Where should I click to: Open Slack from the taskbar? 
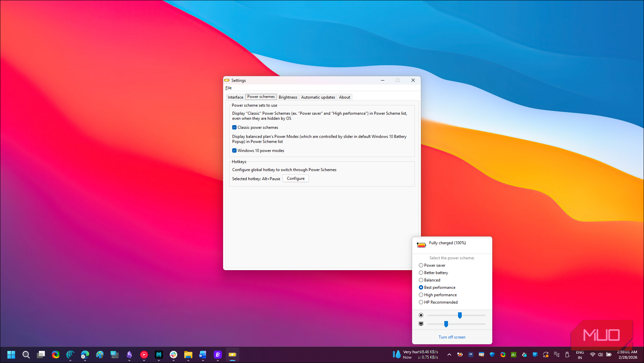174,355
